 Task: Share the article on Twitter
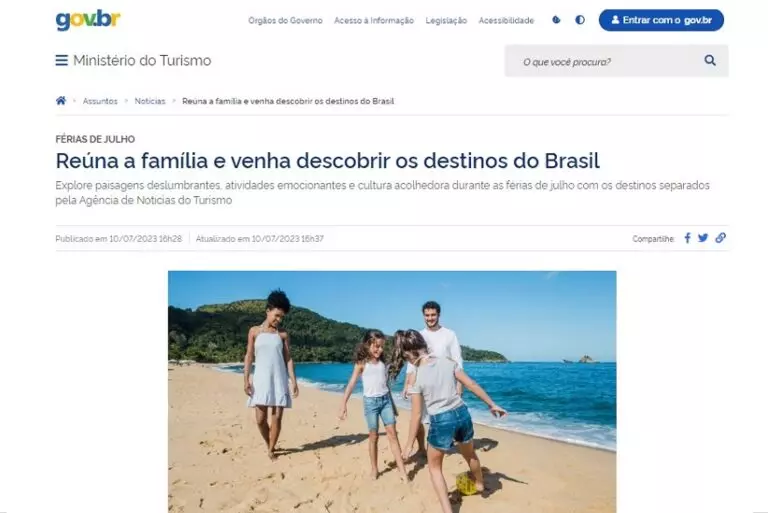pyautogui.click(x=703, y=238)
